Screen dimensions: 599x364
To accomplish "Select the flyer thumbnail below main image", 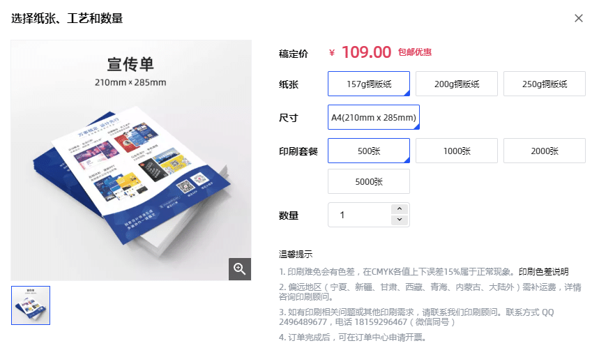I will point(31,305).
